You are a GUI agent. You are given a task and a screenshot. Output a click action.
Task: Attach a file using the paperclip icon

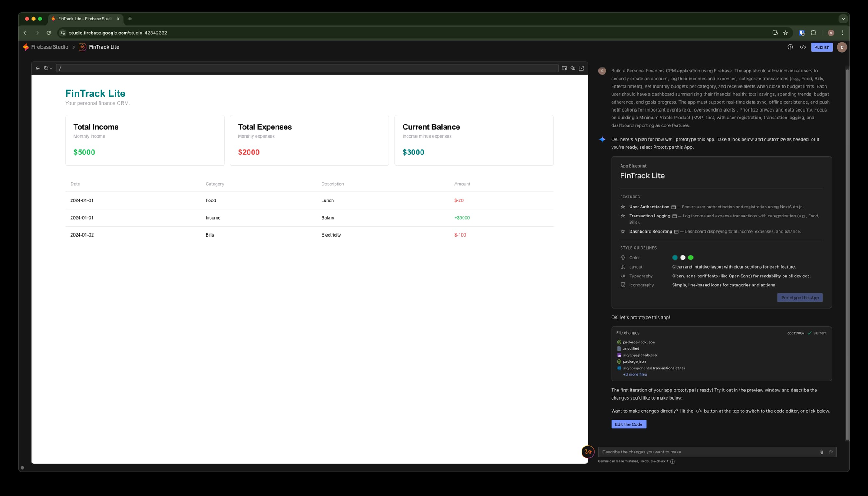822,452
